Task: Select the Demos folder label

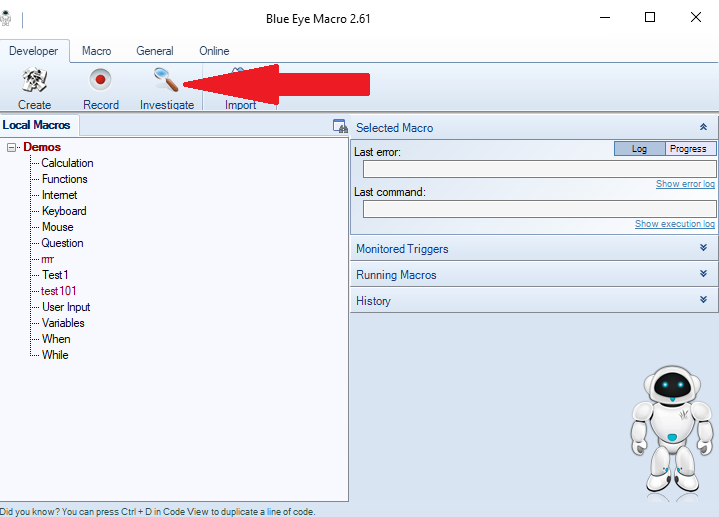Action: [42, 147]
